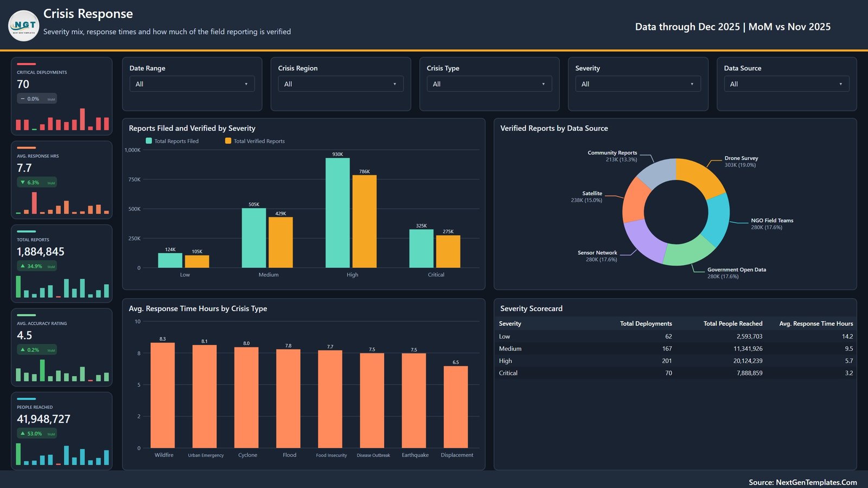This screenshot has width=868, height=488.
Task: Click the Flood 7.8 response bar
Action: point(288,399)
